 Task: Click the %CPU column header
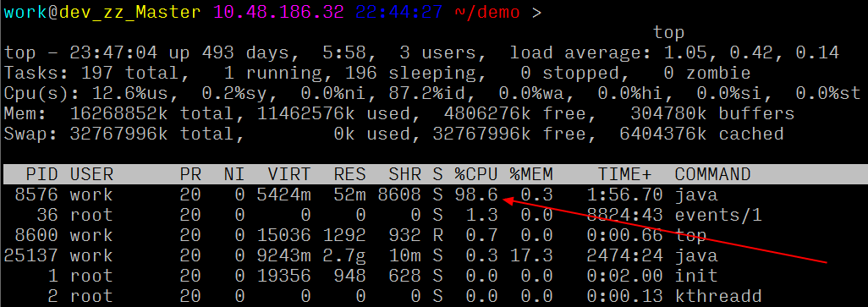click(476, 175)
